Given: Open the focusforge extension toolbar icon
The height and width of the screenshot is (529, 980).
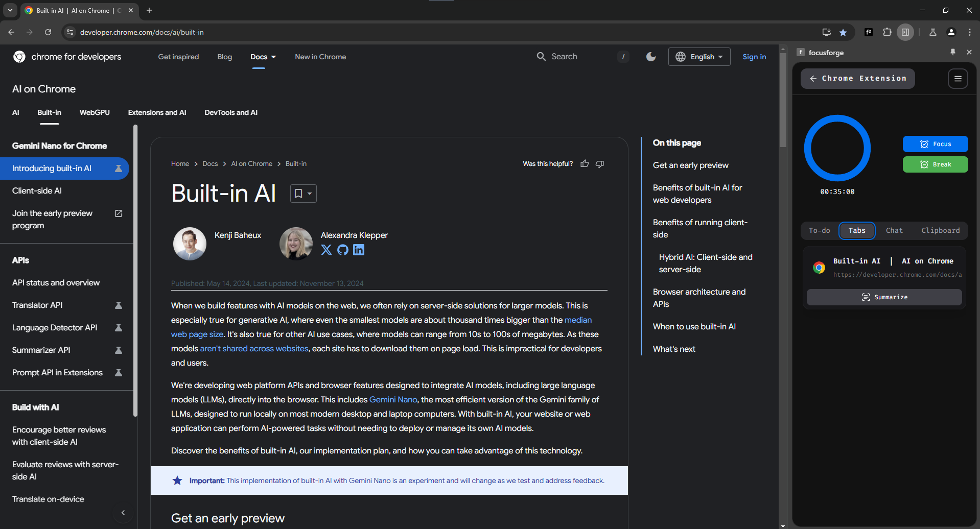Looking at the screenshot, I should (869, 32).
